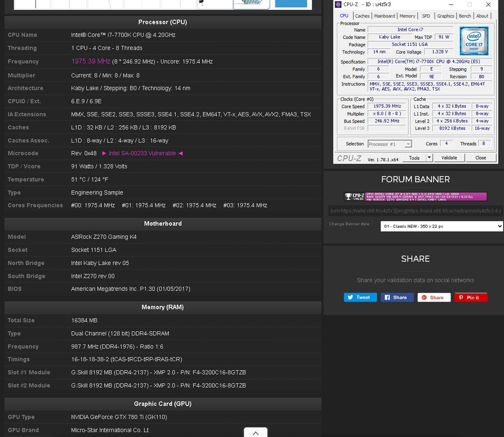Screen dimensions: 504x437
Task: Open the Processor #1 selection dropdown
Action: 389,144
